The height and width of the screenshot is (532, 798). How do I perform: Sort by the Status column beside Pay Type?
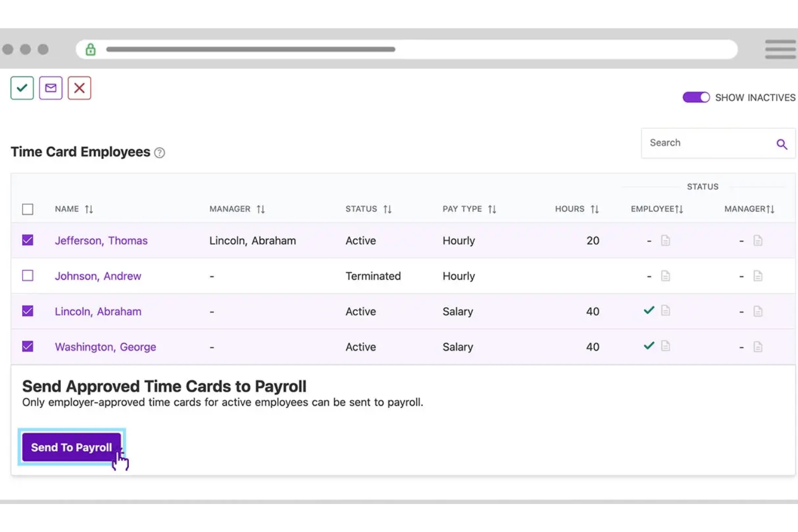pos(387,209)
